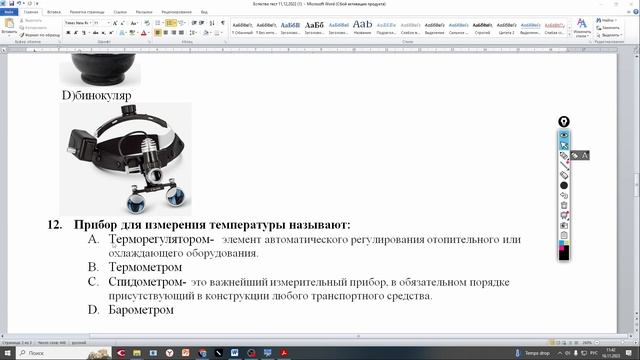Switch to the Главная ribbon tab
The image size is (640, 360).
(x=31, y=12)
